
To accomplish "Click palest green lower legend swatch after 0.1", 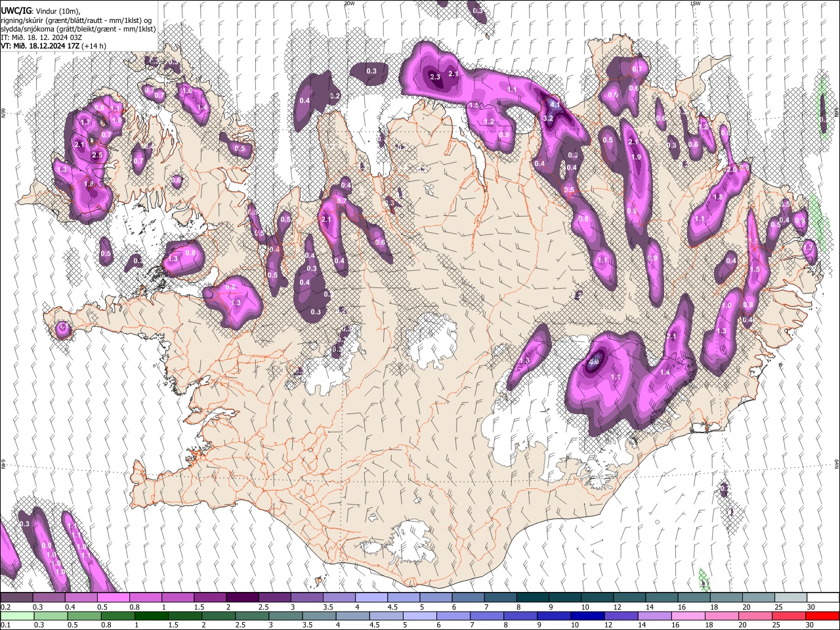I will [x=16, y=616].
